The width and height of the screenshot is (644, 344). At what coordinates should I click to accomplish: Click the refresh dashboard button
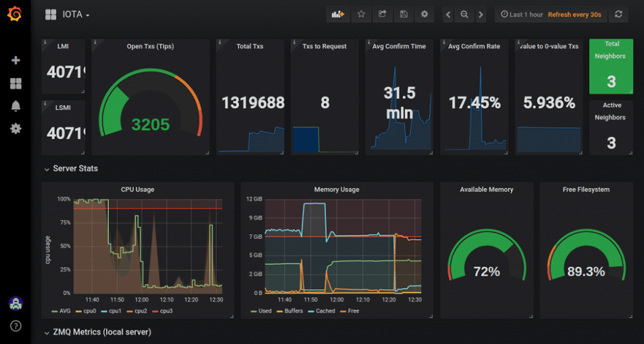618,14
